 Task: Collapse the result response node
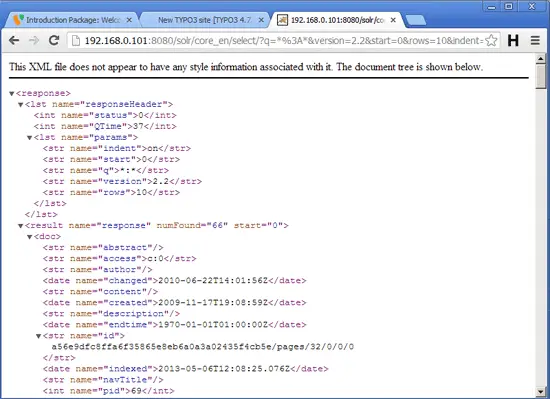click(21, 226)
